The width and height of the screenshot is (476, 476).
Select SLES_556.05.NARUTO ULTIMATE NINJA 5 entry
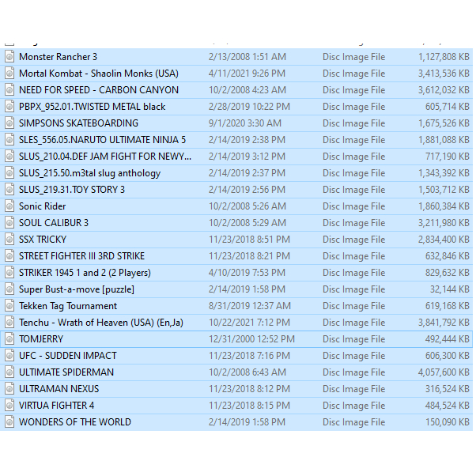click(x=102, y=140)
